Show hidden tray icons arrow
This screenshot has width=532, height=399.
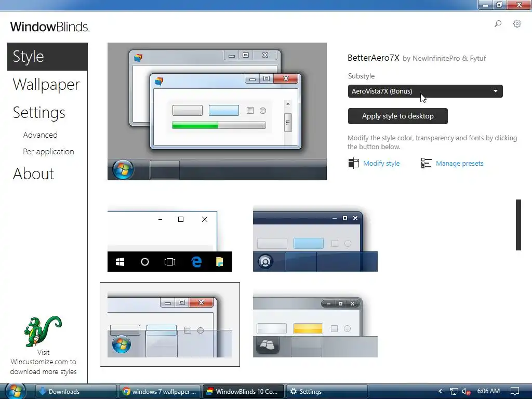click(441, 391)
